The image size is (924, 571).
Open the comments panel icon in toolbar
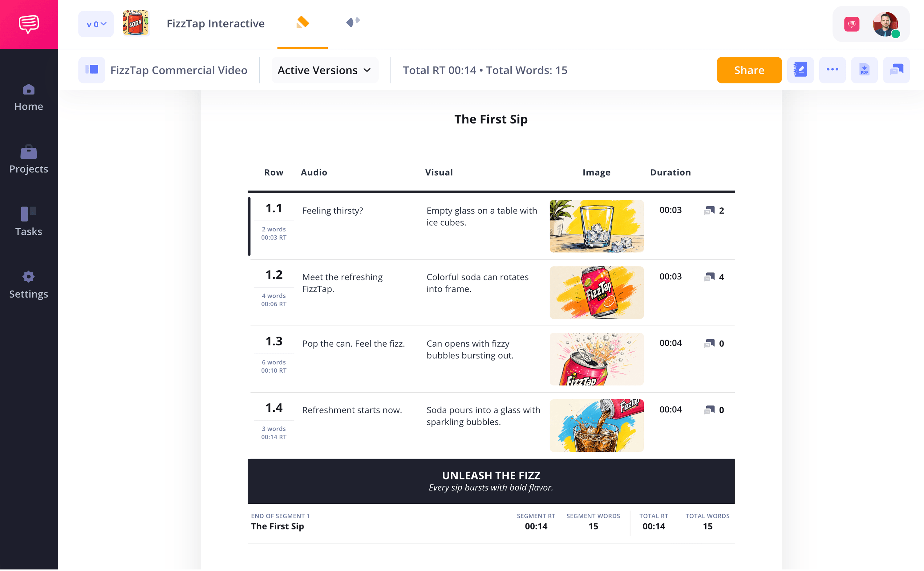point(897,70)
